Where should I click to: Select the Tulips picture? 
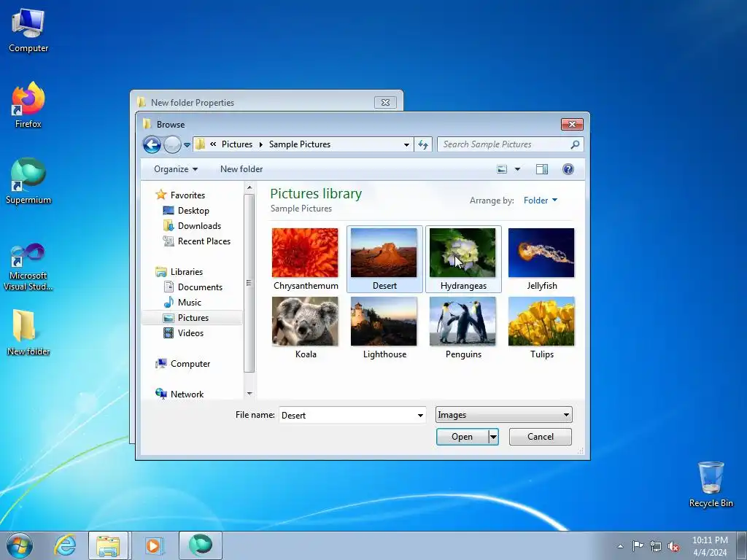542,327
